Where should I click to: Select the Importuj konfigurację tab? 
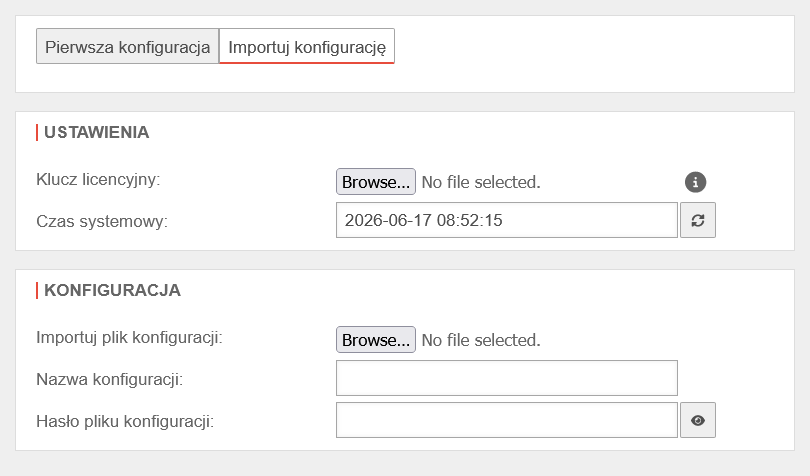(307, 47)
